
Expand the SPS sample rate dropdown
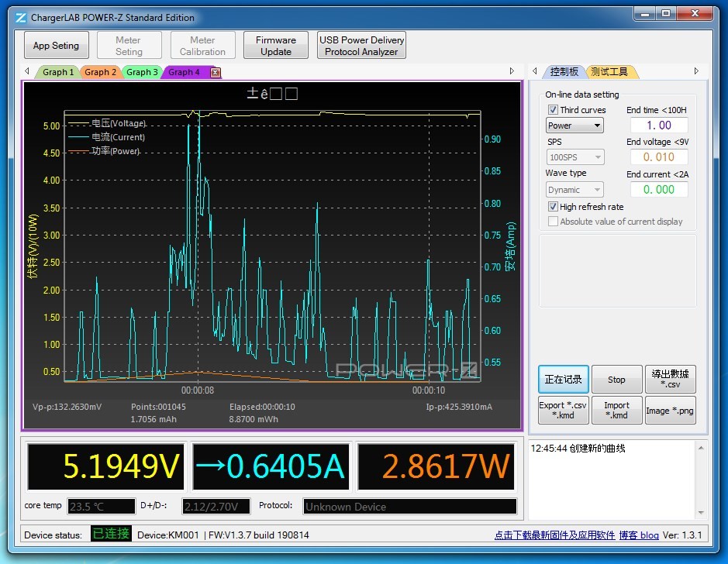574,157
